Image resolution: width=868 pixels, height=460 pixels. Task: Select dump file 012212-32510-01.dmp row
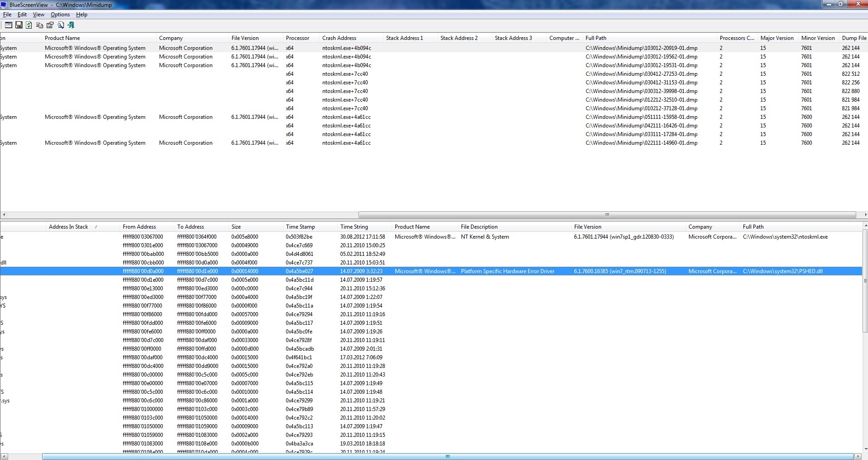click(x=434, y=100)
